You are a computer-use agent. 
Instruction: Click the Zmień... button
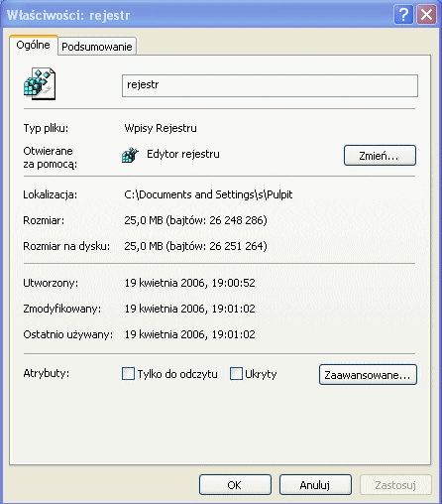click(x=380, y=155)
